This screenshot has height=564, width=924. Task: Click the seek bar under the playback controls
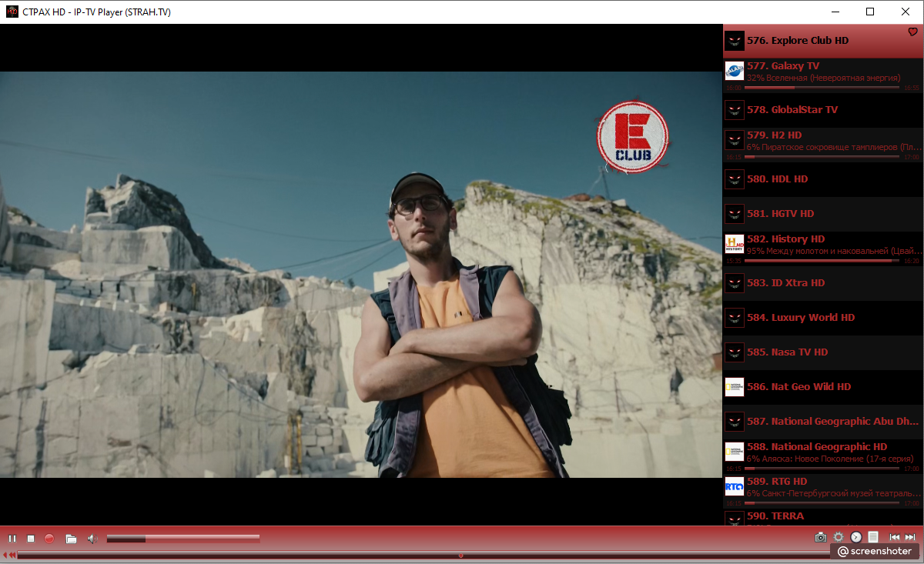pos(423,555)
